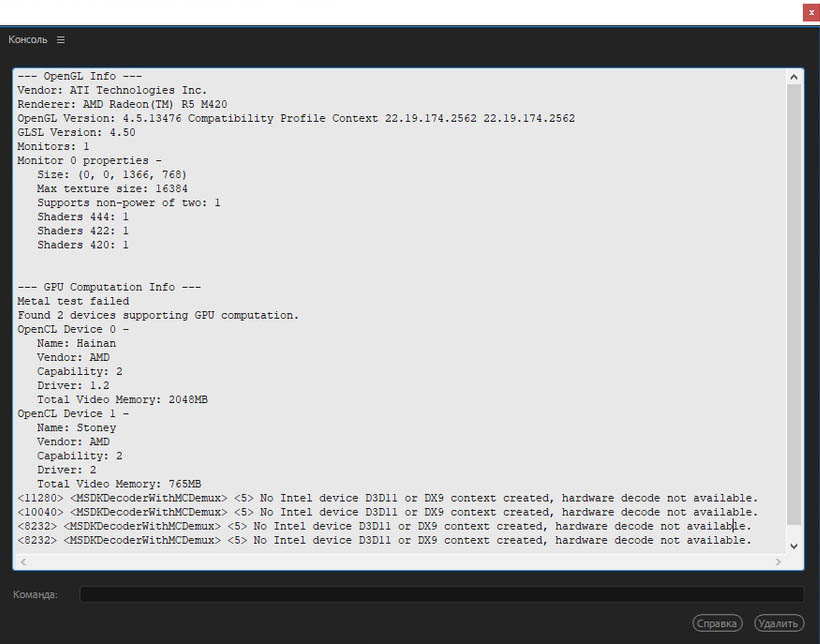The height and width of the screenshot is (644, 820).
Task: Click the horizontal scrollbar left arrow
Action: pyautogui.click(x=23, y=562)
